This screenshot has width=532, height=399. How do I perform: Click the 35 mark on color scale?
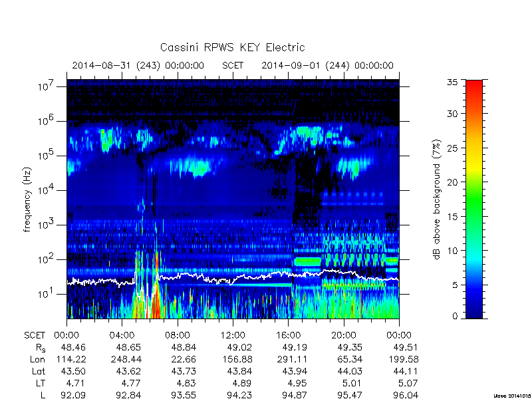(x=455, y=82)
